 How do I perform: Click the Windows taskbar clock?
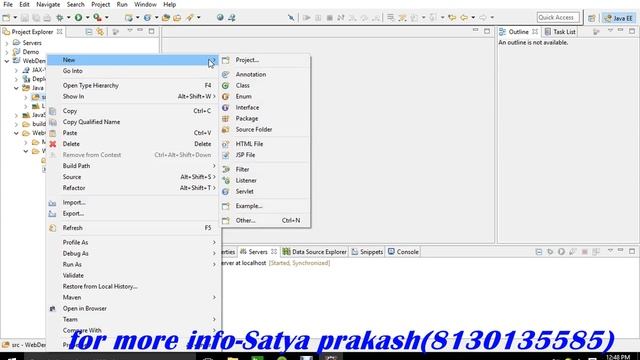[x=618, y=357]
